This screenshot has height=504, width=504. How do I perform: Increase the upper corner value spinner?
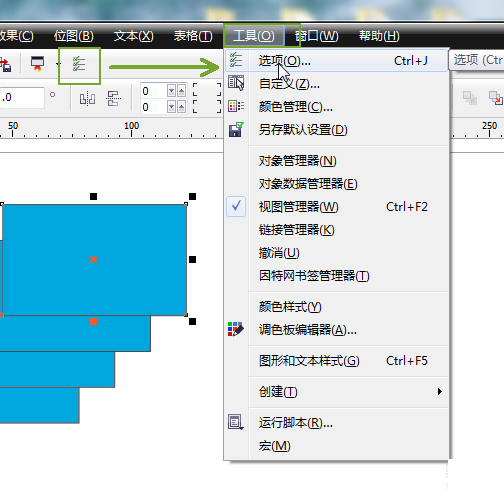(x=181, y=91)
